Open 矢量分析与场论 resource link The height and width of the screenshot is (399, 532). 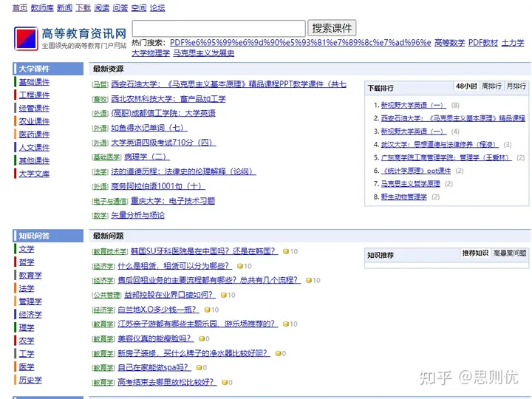pos(137,215)
